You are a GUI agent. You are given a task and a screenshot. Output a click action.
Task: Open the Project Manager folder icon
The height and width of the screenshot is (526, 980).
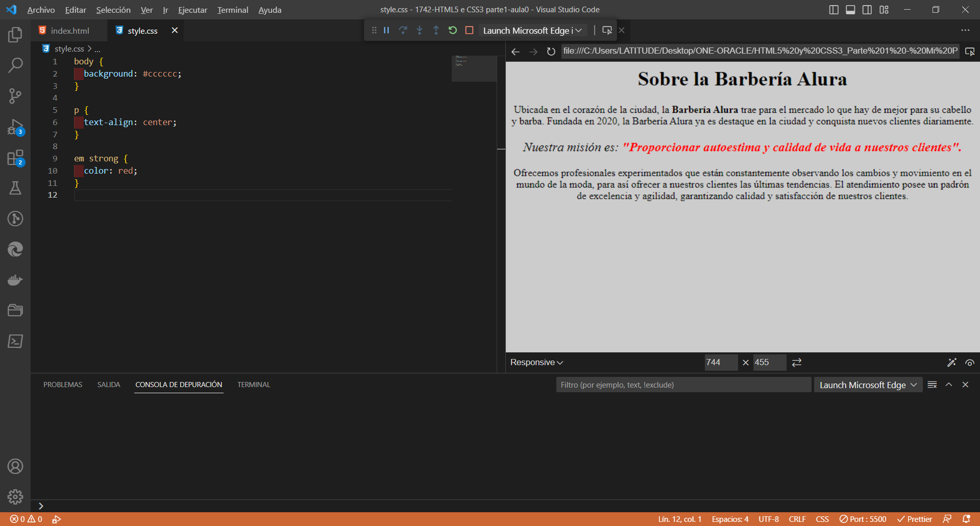coord(15,310)
